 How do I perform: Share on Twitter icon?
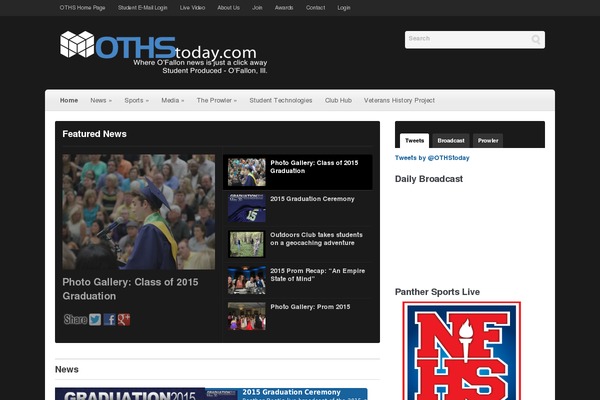(95, 319)
